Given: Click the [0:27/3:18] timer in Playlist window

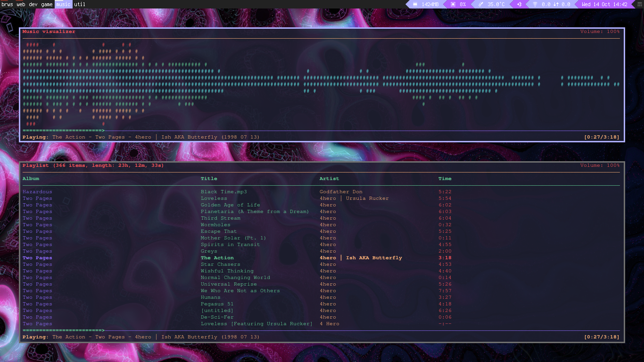Looking at the screenshot, I should (x=602, y=337).
